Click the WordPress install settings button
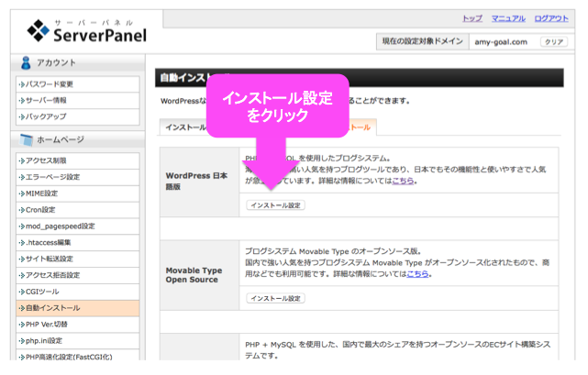588x375 pixels. pos(275,205)
